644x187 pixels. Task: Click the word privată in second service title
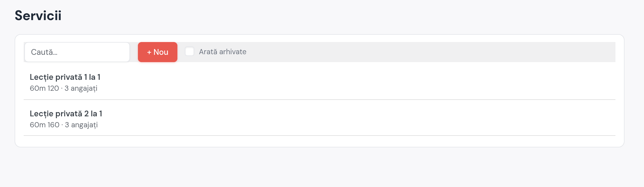[x=69, y=114]
